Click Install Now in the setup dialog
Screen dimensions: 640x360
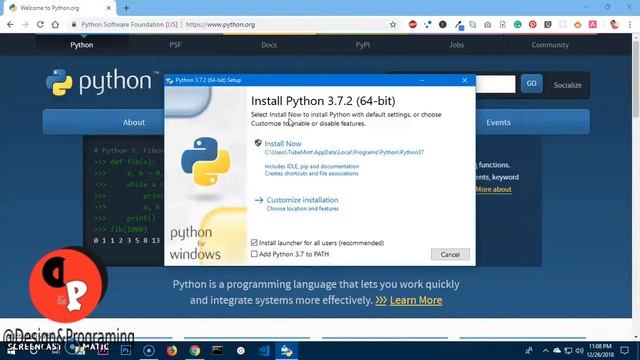(x=282, y=144)
